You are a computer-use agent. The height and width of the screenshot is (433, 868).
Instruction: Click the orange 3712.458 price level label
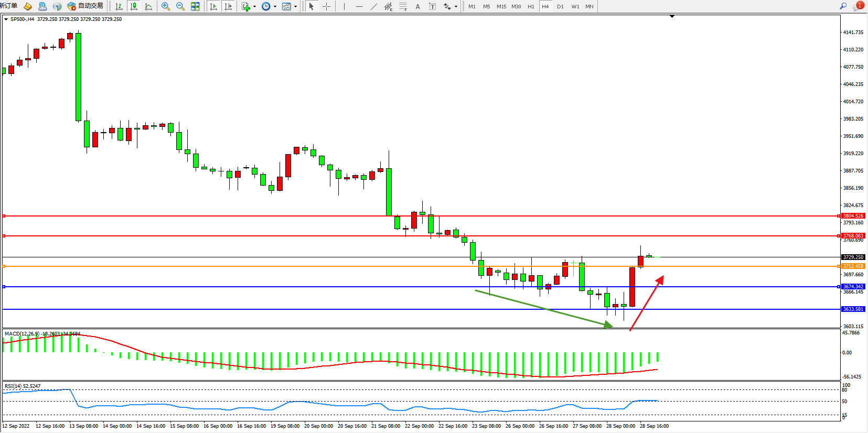853,266
